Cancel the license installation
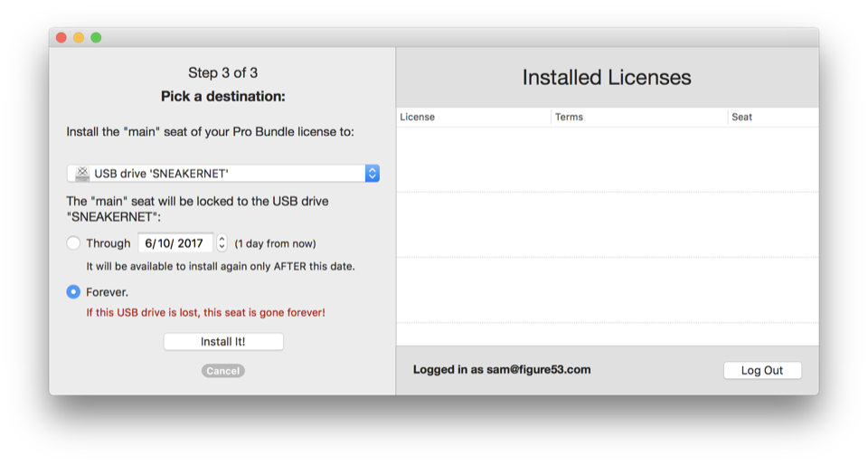Image resolution: width=868 pixels, height=465 pixels. (x=222, y=371)
